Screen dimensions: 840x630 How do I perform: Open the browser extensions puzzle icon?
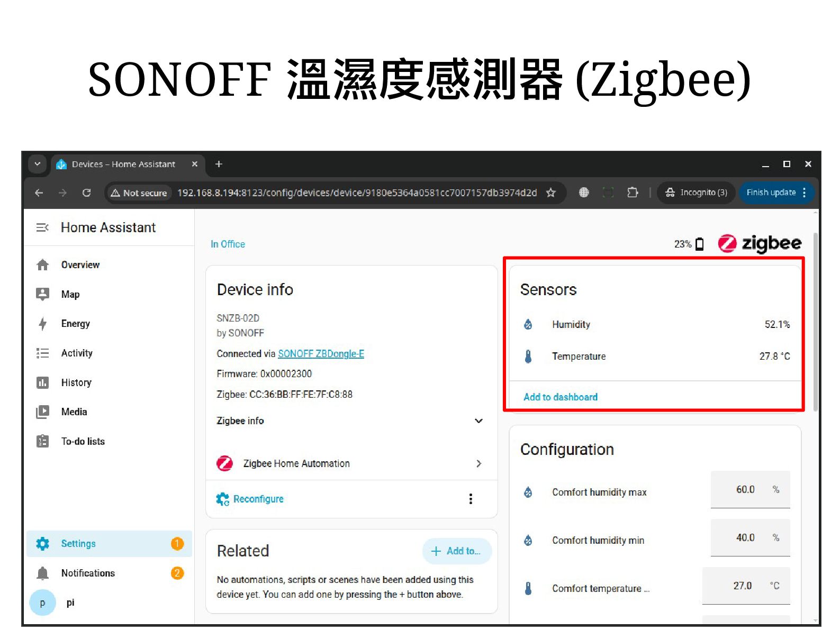click(633, 193)
